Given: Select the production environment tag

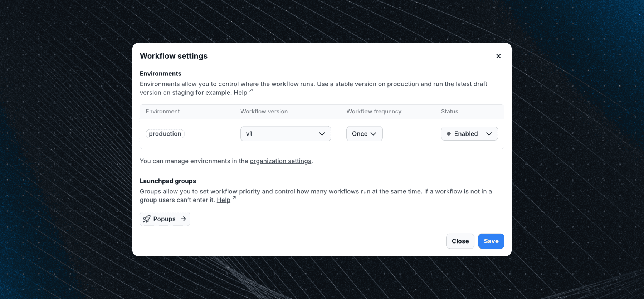Looking at the screenshot, I should (165, 133).
